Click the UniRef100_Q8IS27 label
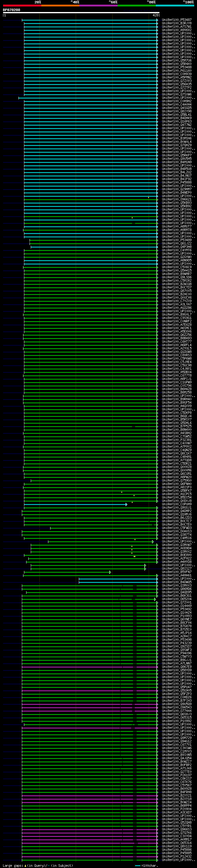 (x=176, y=569)
